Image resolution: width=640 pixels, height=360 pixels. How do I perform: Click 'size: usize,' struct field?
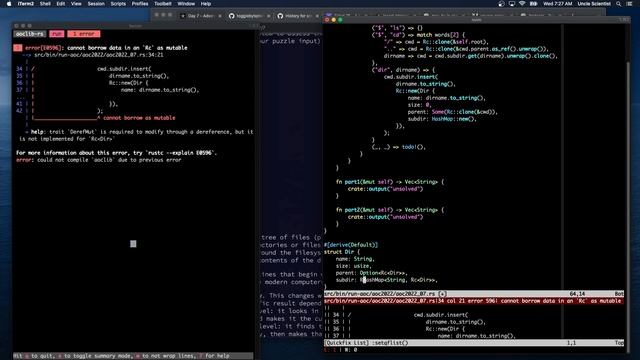click(354, 266)
